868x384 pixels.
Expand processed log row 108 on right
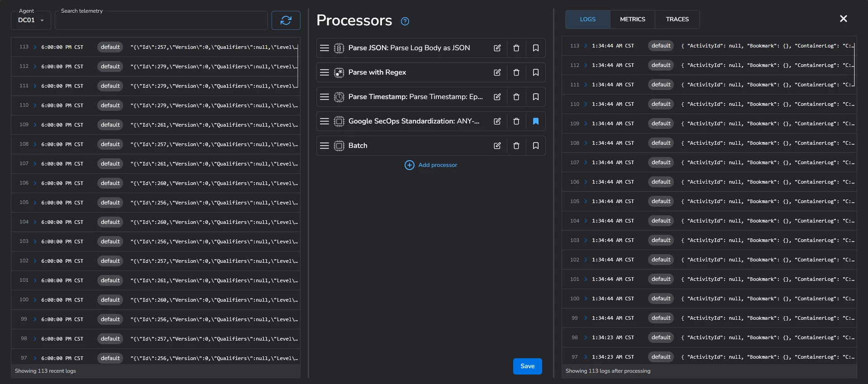coord(586,143)
